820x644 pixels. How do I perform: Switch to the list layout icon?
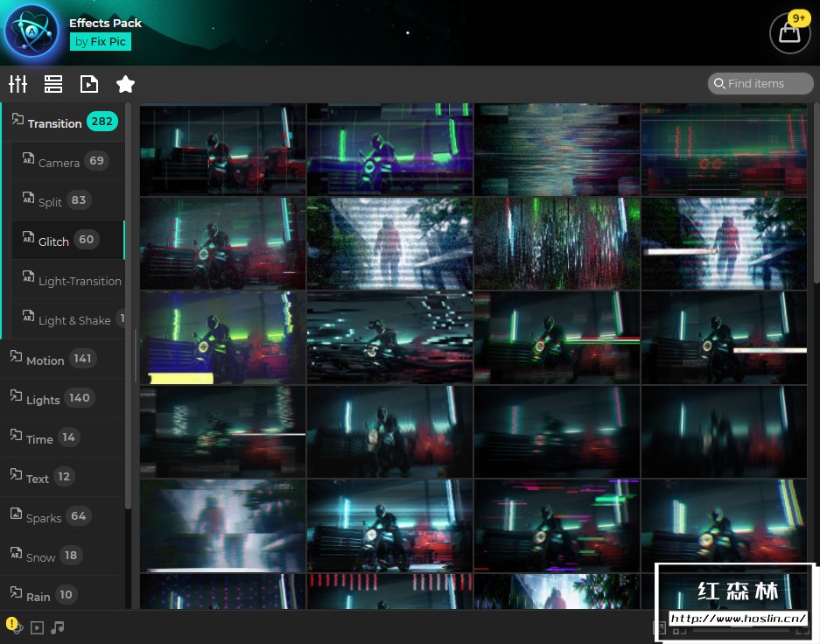pyautogui.click(x=53, y=84)
